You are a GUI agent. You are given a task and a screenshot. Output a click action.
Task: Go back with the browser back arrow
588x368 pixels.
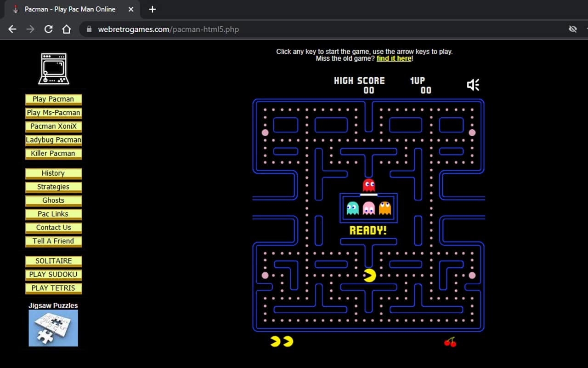click(x=12, y=29)
